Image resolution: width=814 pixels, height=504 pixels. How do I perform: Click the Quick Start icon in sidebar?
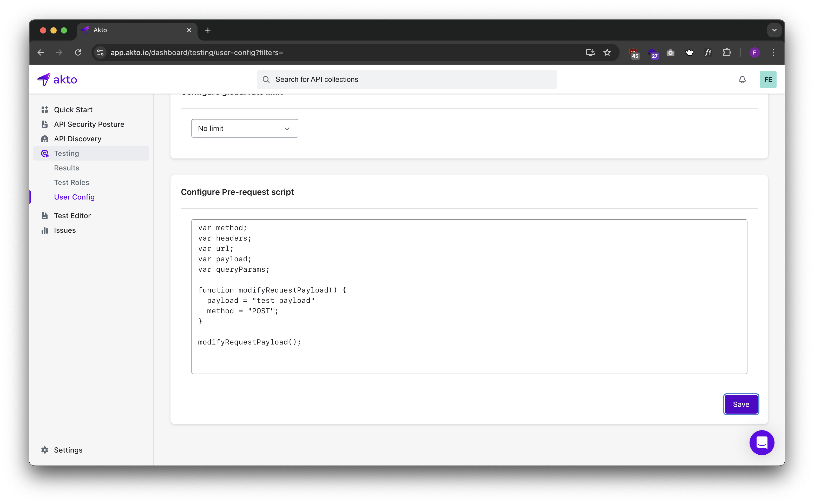pyautogui.click(x=45, y=110)
